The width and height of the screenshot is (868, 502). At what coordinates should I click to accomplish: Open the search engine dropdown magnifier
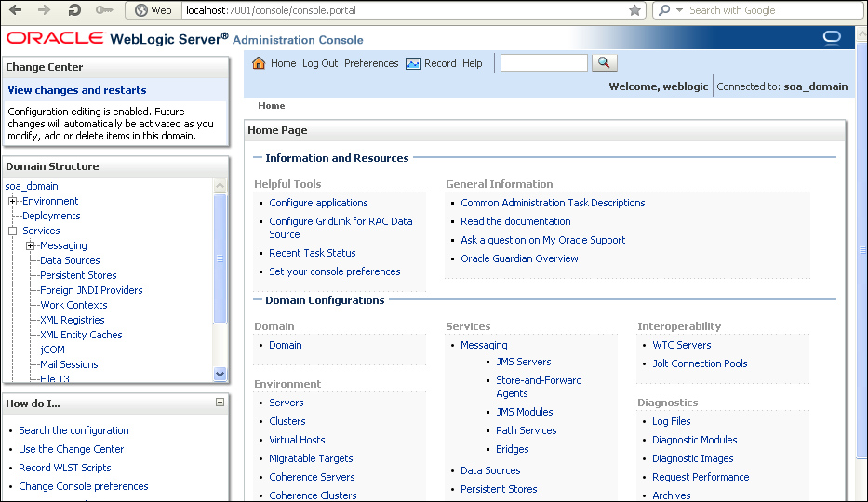click(669, 10)
